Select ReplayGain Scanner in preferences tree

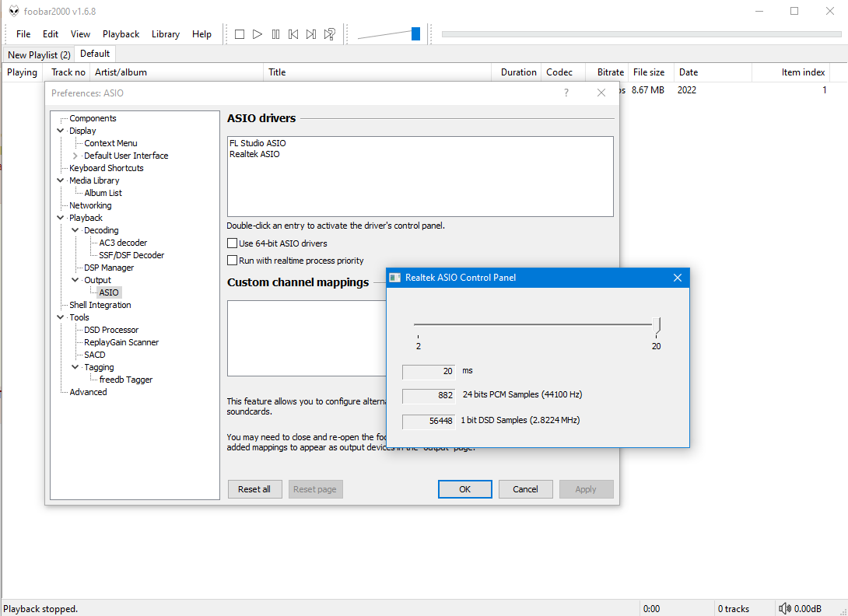[121, 342]
